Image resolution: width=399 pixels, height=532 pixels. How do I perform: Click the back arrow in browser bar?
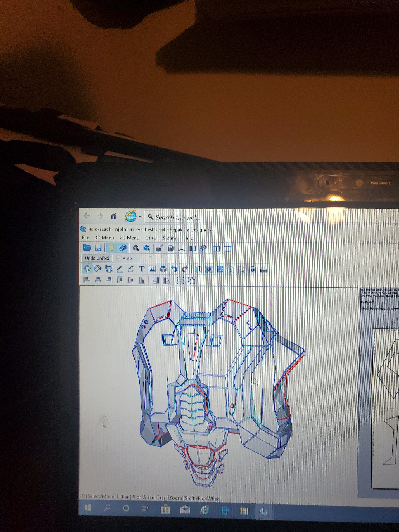87,216
